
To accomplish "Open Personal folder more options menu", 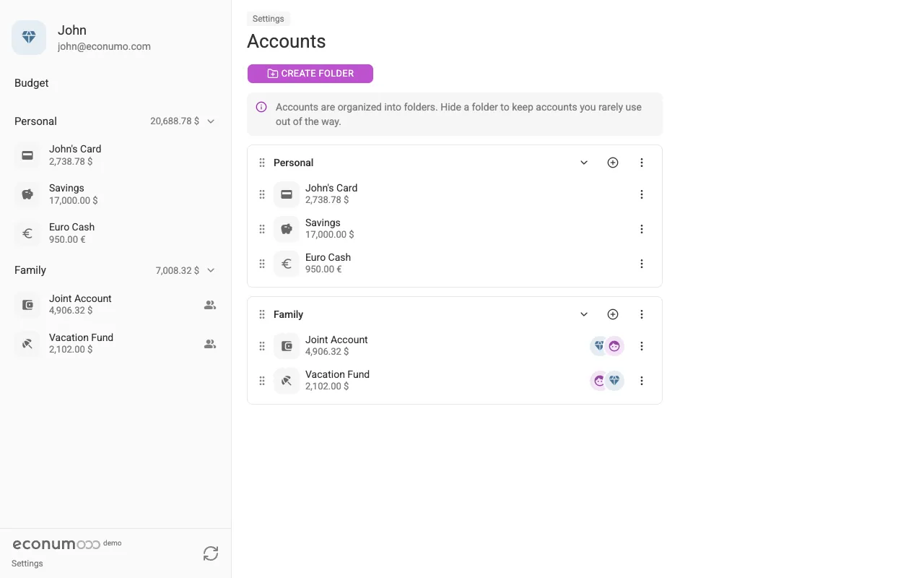I will [x=642, y=163].
